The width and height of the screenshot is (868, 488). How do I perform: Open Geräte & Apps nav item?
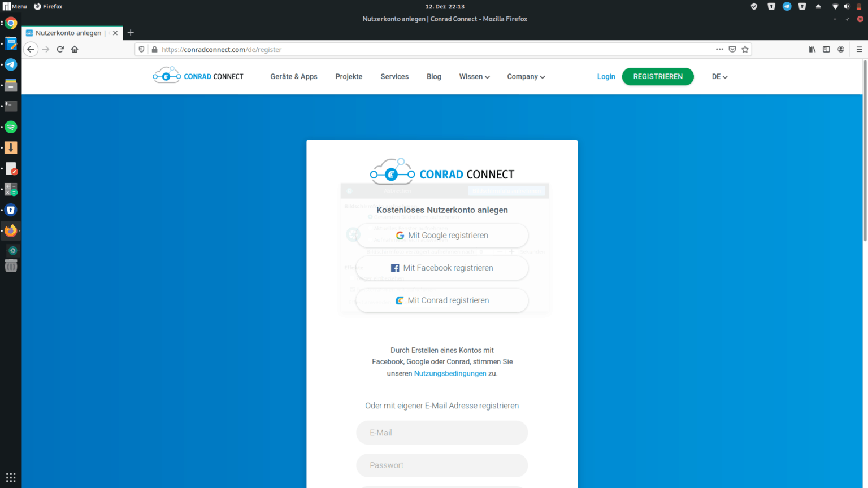point(294,76)
